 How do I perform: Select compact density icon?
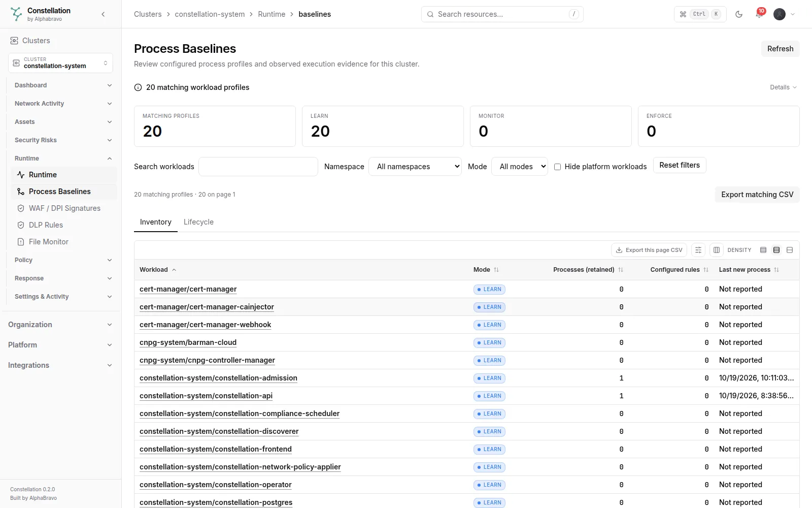point(763,250)
